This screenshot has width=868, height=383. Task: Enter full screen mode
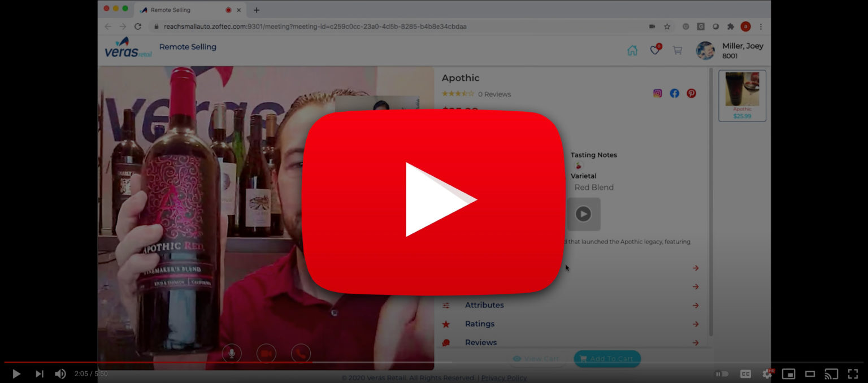(x=853, y=373)
